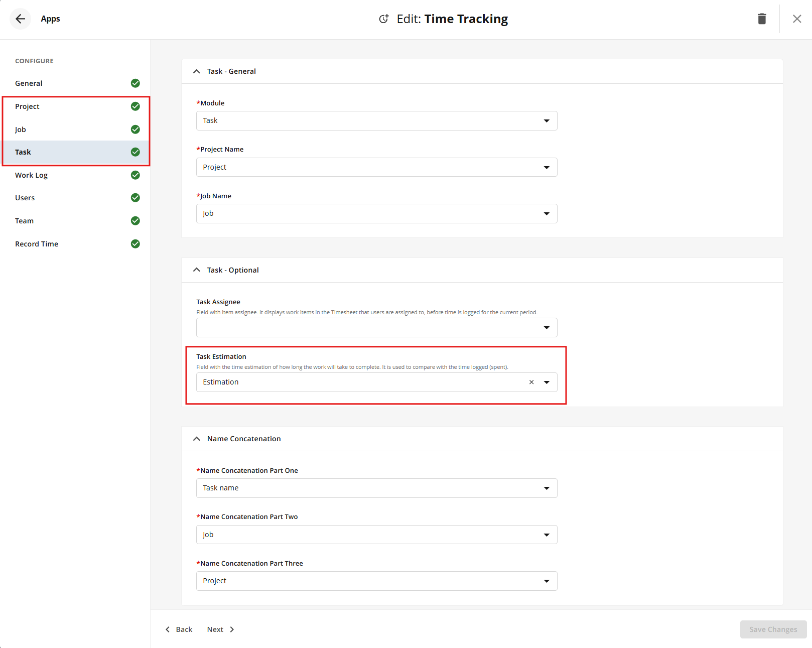Clear the Task Estimation value with X
The image size is (812, 648).
531,382
